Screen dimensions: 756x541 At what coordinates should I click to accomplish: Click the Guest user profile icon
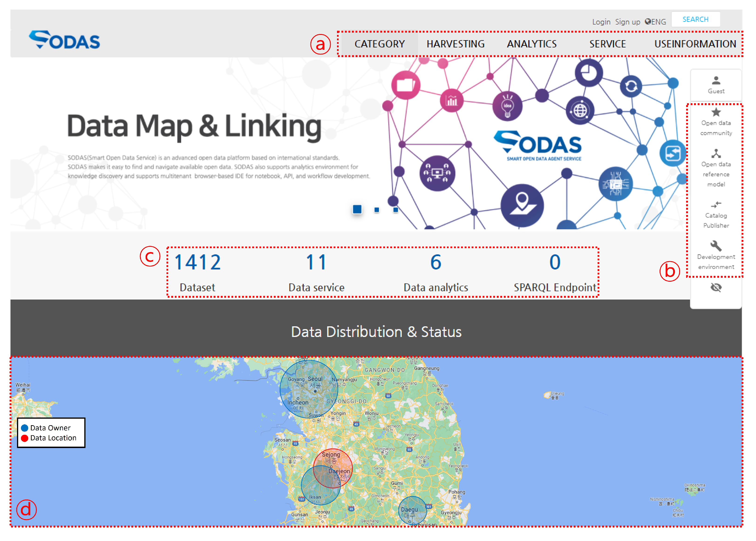(716, 80)
